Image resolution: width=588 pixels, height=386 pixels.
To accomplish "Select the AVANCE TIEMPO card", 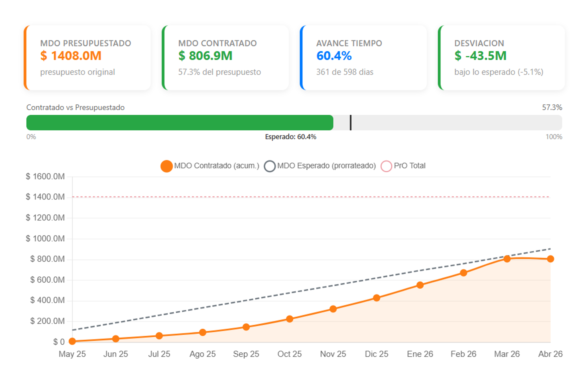I will 363,58.
